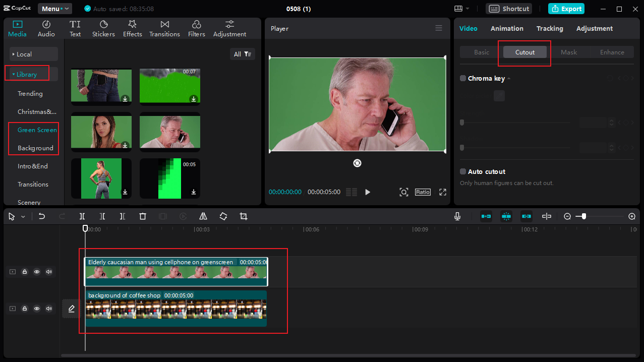Select the Basic sub-tab
This screenshot has width=644, height=362.
pyautogui.click(x=482, y=52)
